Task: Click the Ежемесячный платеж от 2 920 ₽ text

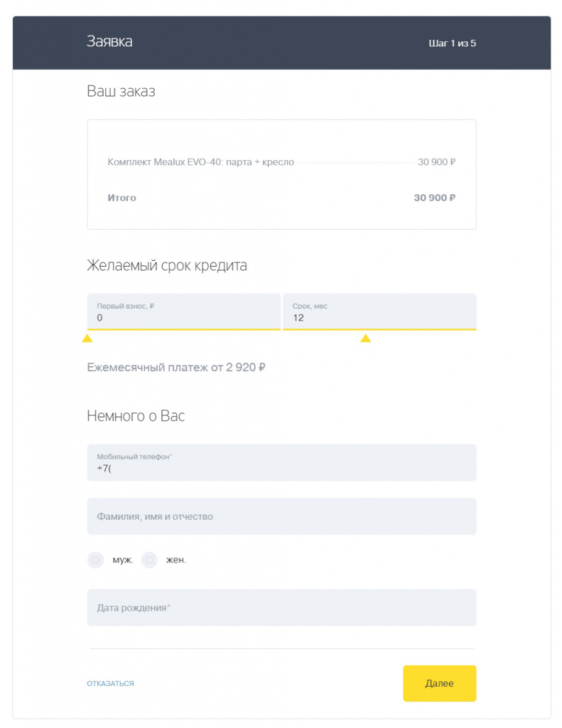Action: pos(176,368)
